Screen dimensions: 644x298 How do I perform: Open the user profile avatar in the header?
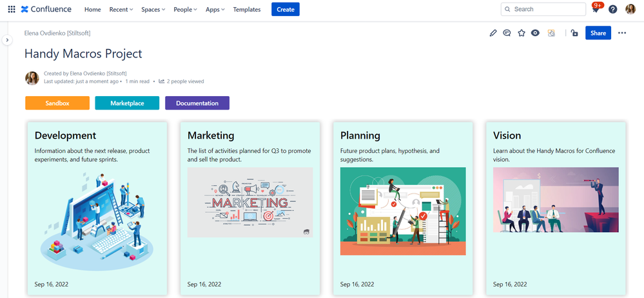[630, 9]
